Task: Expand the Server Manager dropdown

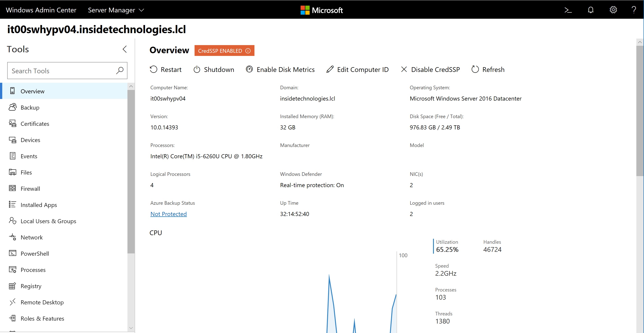Action: pos(116,10)
